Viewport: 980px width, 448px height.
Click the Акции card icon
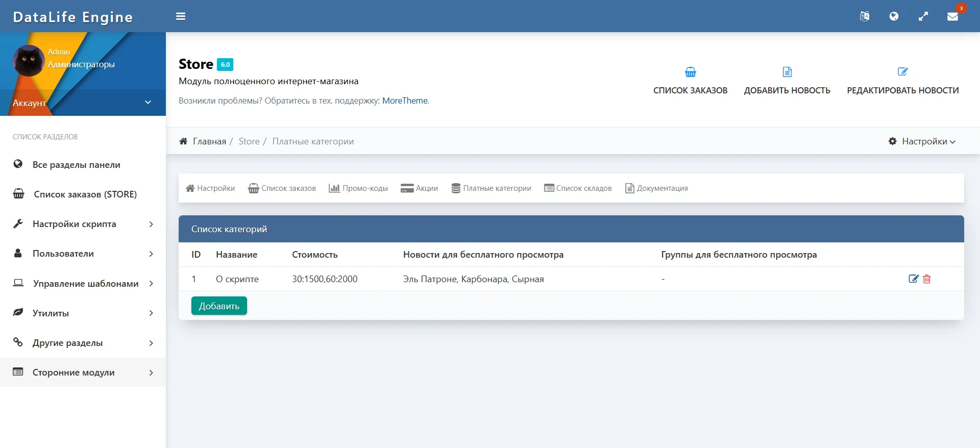point(407,188)
